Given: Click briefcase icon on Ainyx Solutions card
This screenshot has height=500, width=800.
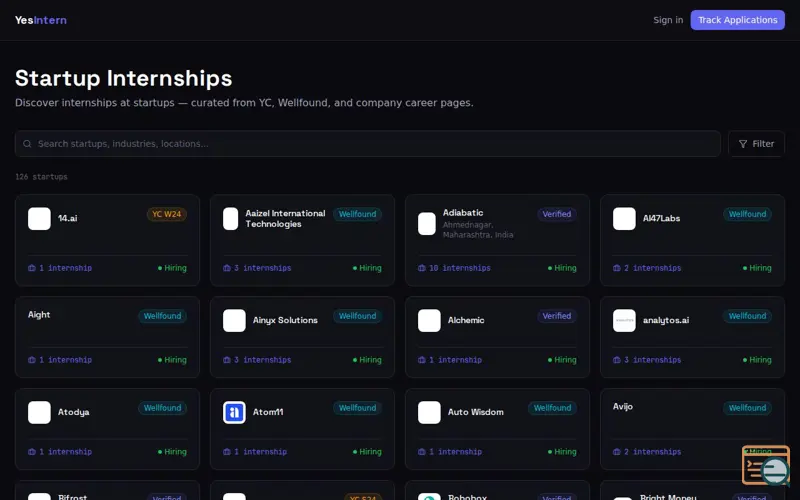Looking at the screenshot, I should [x=227, y=360].
